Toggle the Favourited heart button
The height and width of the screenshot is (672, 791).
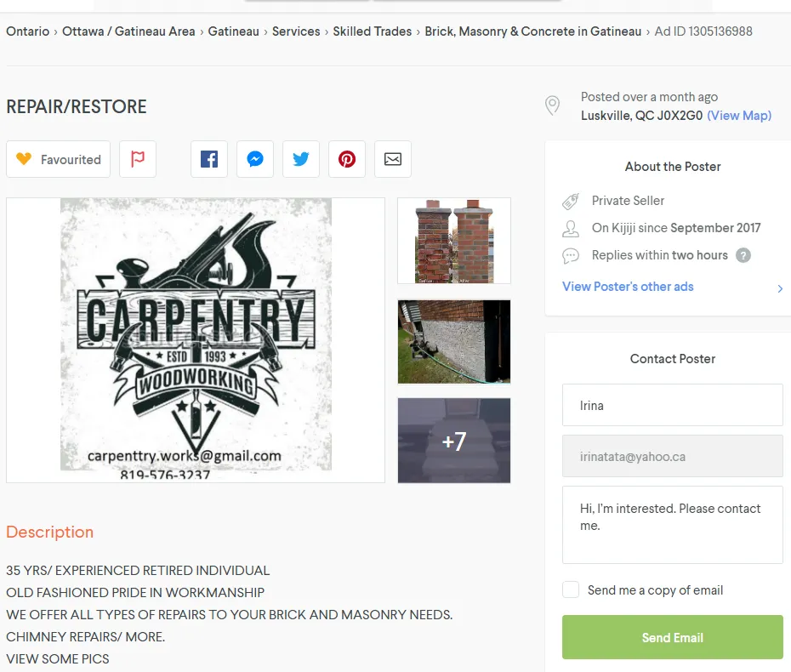[x=58, y=159]
